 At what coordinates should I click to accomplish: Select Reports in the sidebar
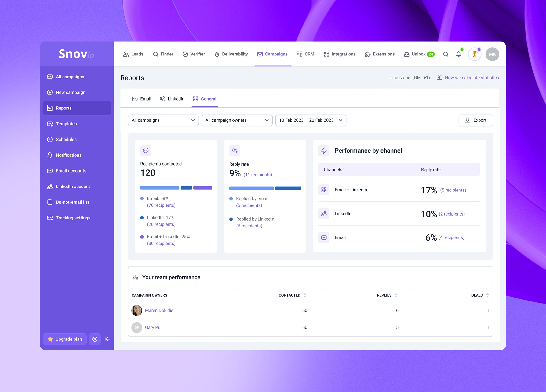[x=77, y=108]
